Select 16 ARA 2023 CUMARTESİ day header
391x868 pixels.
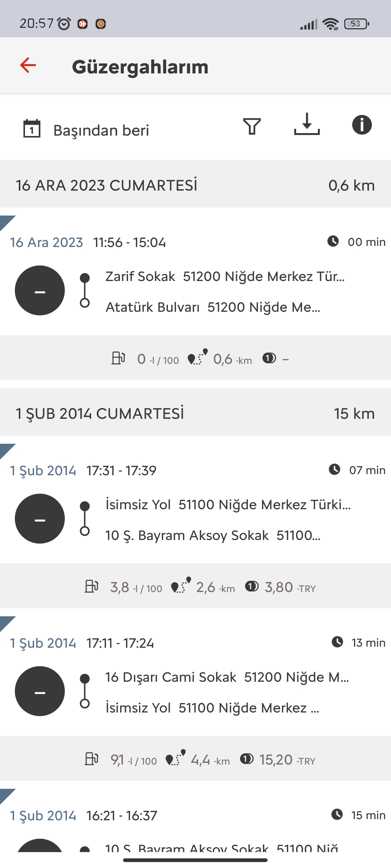point(195,184)
